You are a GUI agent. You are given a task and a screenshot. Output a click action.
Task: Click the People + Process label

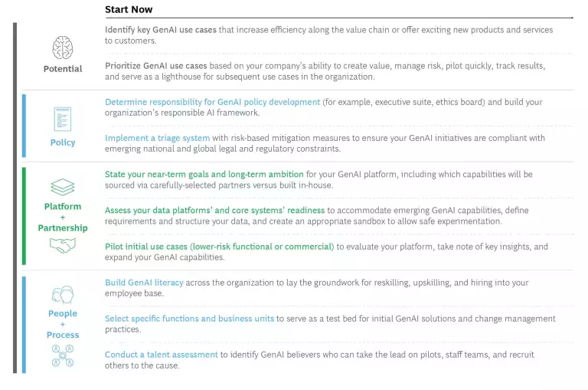pyautogui.click(x=63, y=324)
